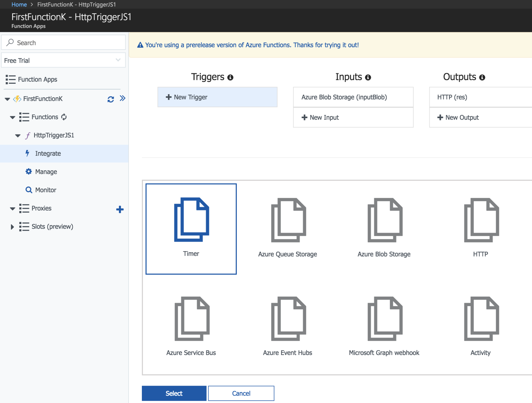532x403 pixels.
Task: Expand the Slots (preview) node
Action: pyautogui.click(x=12, y=227)
